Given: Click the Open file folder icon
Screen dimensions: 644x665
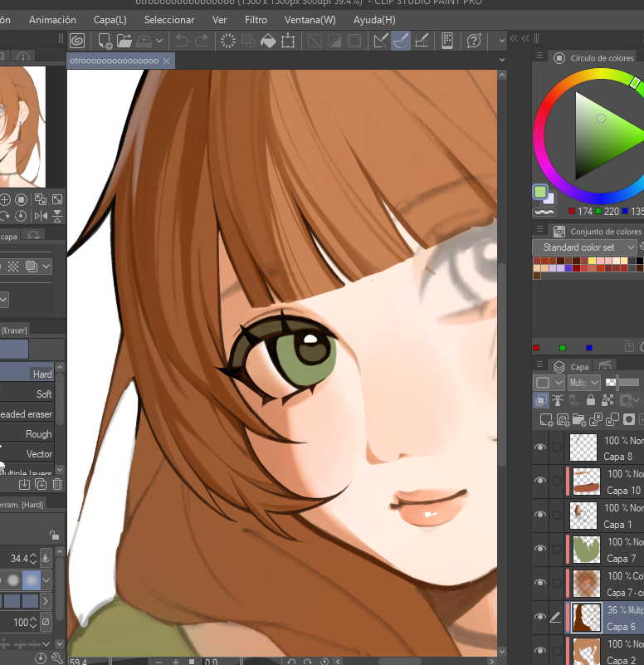Looking at the screenshot, I should tap(124, 42).
